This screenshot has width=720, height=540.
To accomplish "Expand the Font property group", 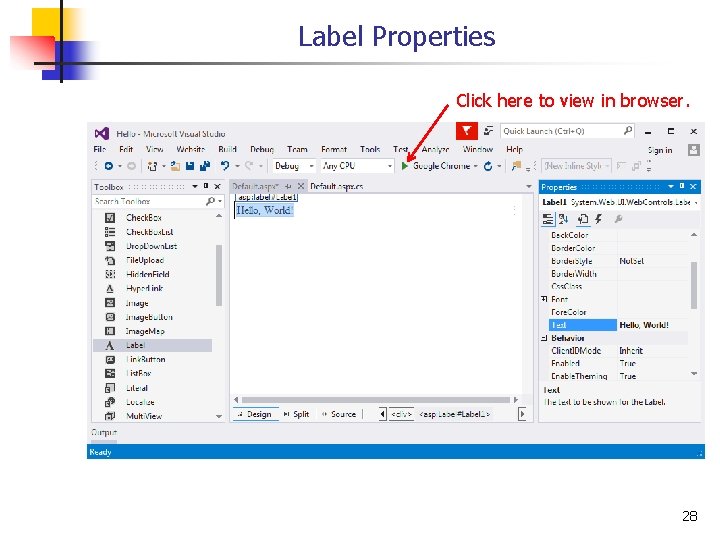I will 544,299.
